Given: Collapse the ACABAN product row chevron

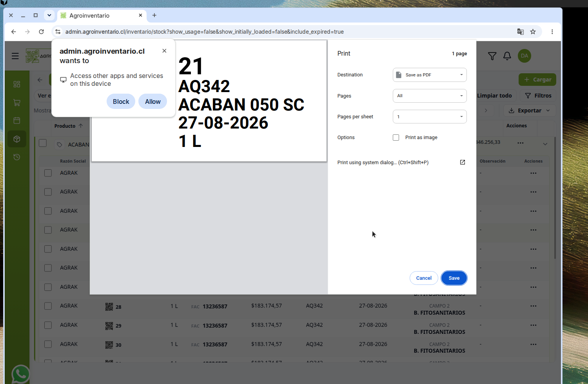Looking at the screenshot, I should click(x=545, y=144).
